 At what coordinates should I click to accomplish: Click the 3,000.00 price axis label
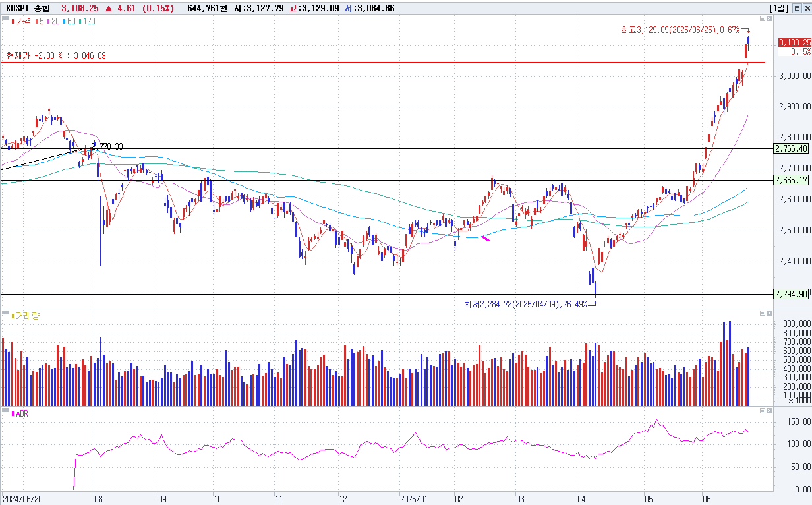(x=794, y=76)
